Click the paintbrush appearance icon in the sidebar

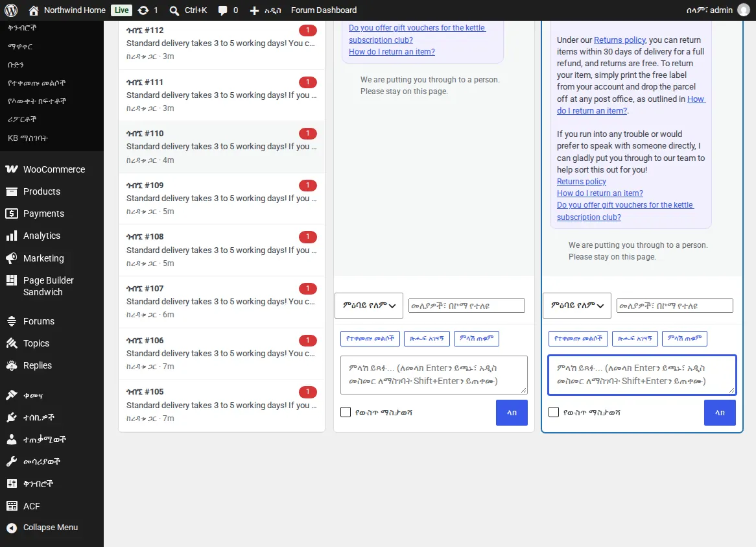pyautogui.click(x=12, y=396)
